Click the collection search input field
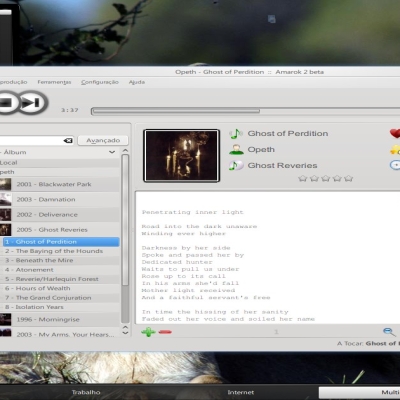This screenshot has height=400, width=400. coord(37,141)
